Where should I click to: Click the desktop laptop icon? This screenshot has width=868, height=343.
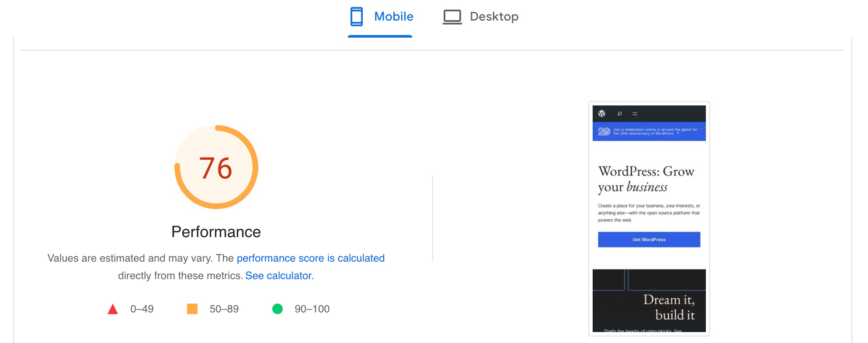pos(452,17)
